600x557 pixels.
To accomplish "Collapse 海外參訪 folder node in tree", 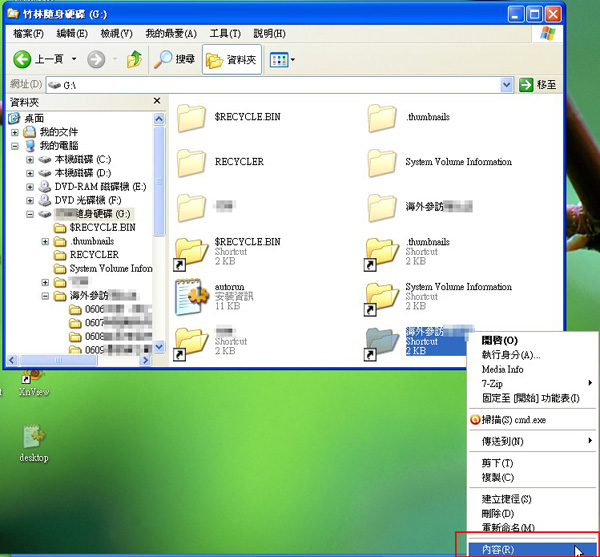I will tap(45, 296).
